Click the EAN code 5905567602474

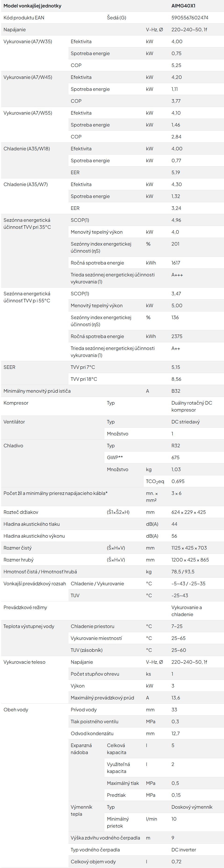pos(190,18)
